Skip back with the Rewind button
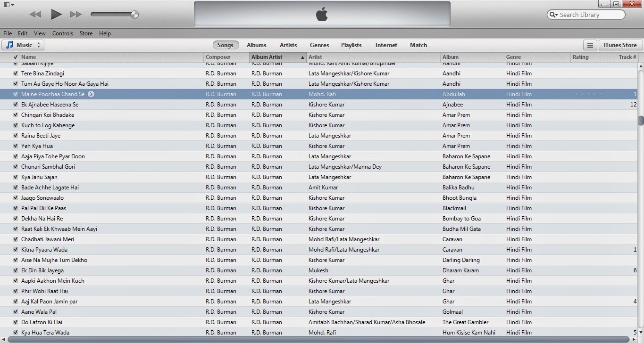The width and height of the screenshot is (644, 343). [35, 15]
